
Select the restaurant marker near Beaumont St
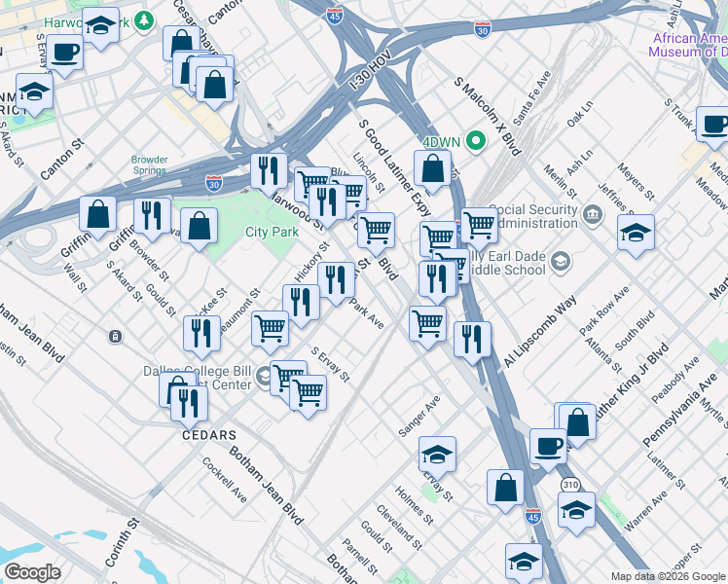tap(302, 305)
